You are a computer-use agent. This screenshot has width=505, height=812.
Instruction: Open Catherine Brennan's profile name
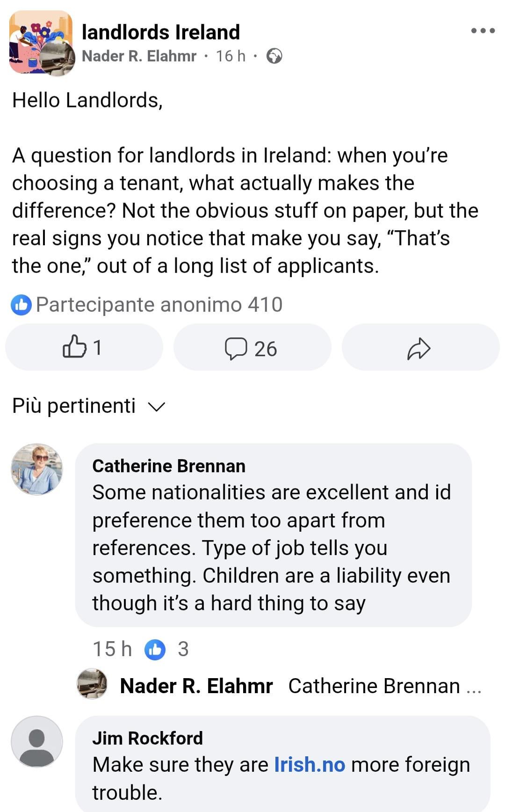point(169,466)
